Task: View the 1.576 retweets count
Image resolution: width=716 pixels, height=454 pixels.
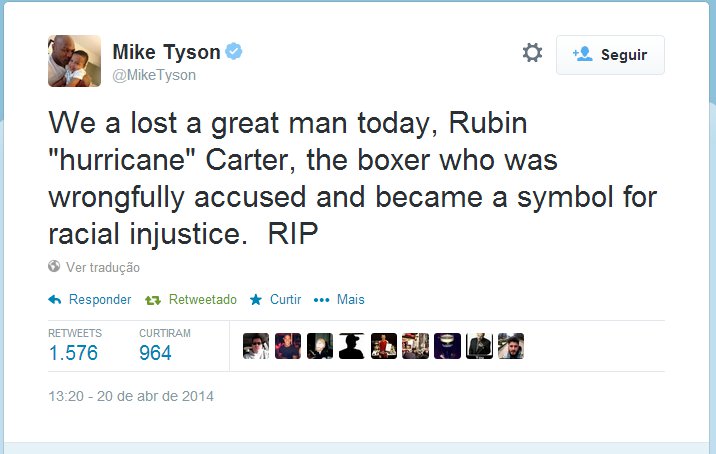Action: pyautogui.click(x=73, y=353)
